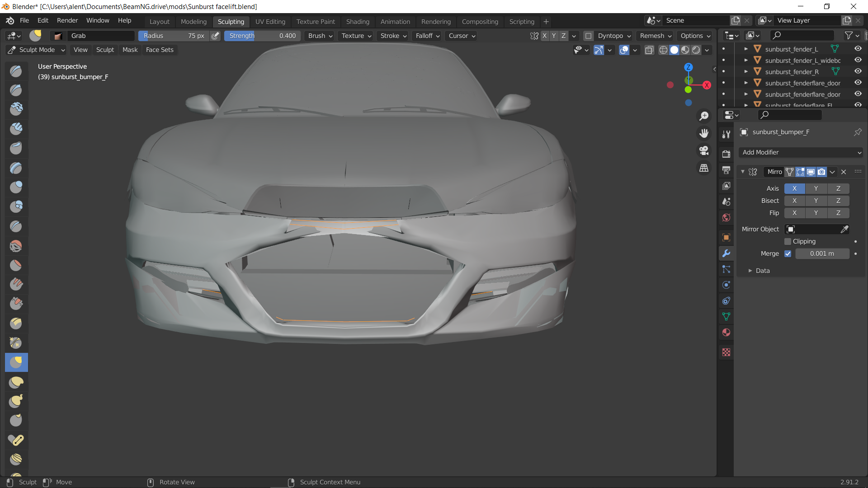Open the Brush settings dropdown
868x488 pixels.
coord(321,36)
